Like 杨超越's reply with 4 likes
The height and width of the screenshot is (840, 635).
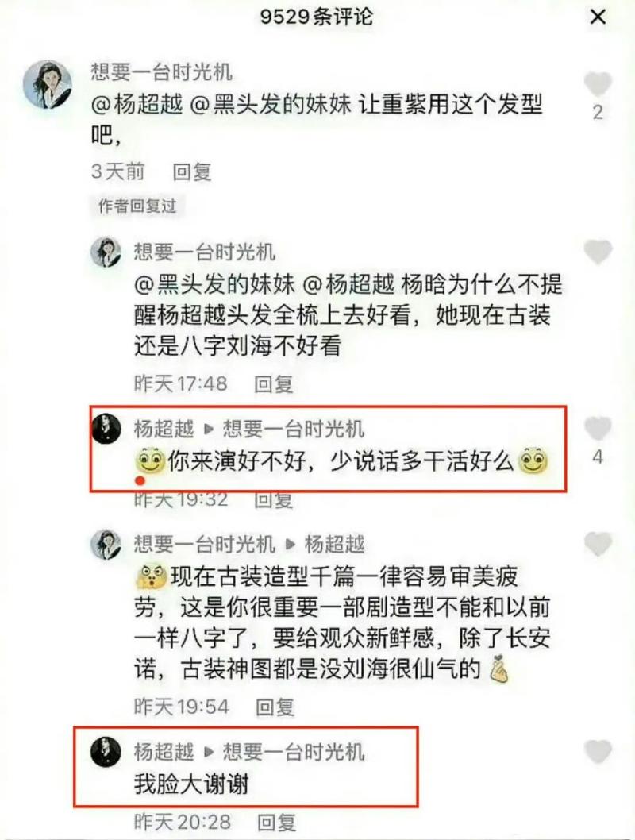point(598,427)
